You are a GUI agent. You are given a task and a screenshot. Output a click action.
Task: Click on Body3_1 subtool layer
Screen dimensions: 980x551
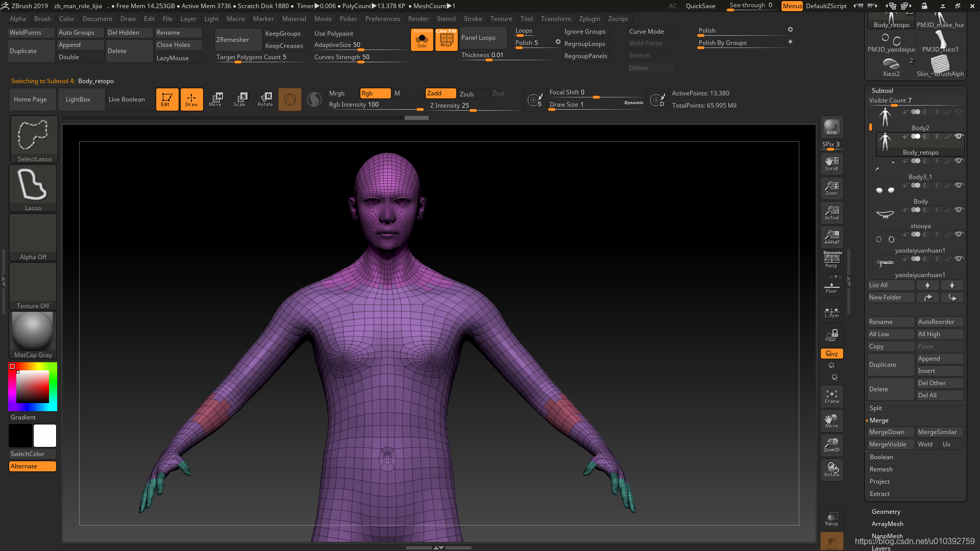pyautogui.click(x=918, y=177)
